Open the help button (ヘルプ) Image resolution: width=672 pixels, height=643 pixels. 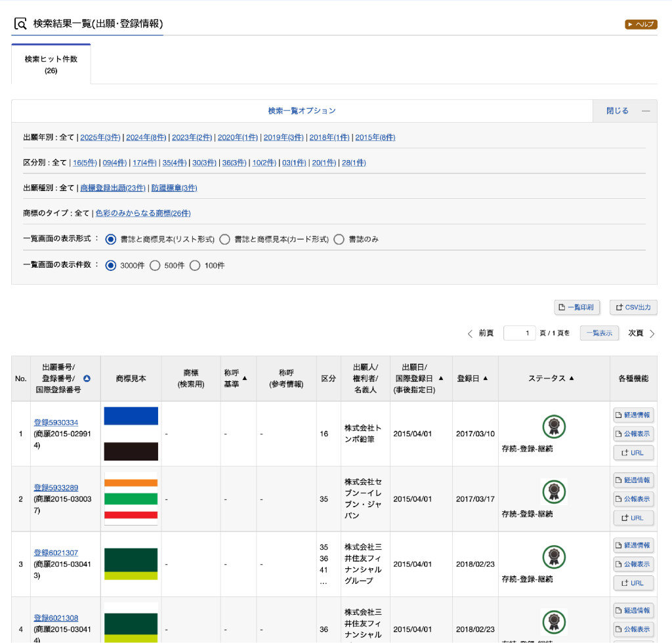click(x=640, y=24)
